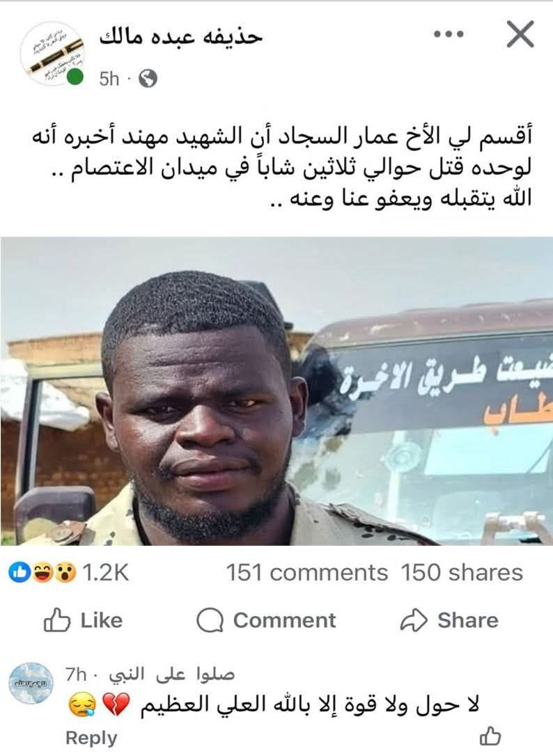Open commenter avatar of صلوا على النبي
Image resolution: width=553 pixels, height=756 pixels.
pos(31,683)
